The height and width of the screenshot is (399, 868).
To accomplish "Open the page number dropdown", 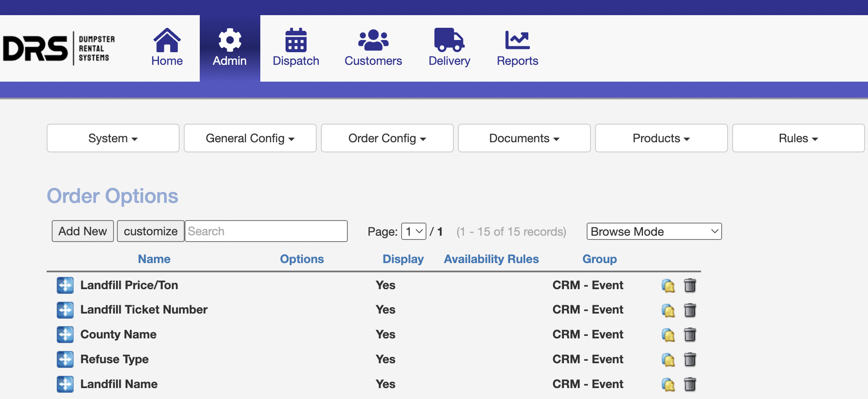I will point(413,231).
